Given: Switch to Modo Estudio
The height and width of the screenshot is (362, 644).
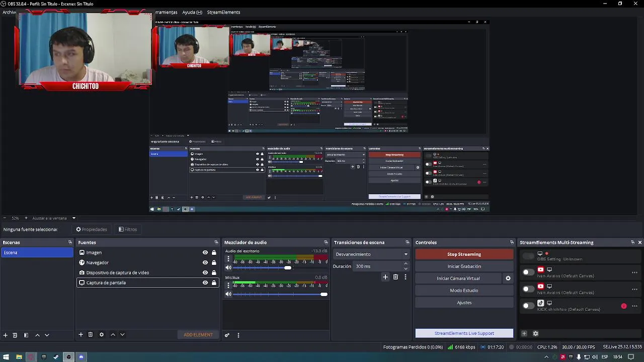Looking at the screenshot, I should (x=464, y=291).
